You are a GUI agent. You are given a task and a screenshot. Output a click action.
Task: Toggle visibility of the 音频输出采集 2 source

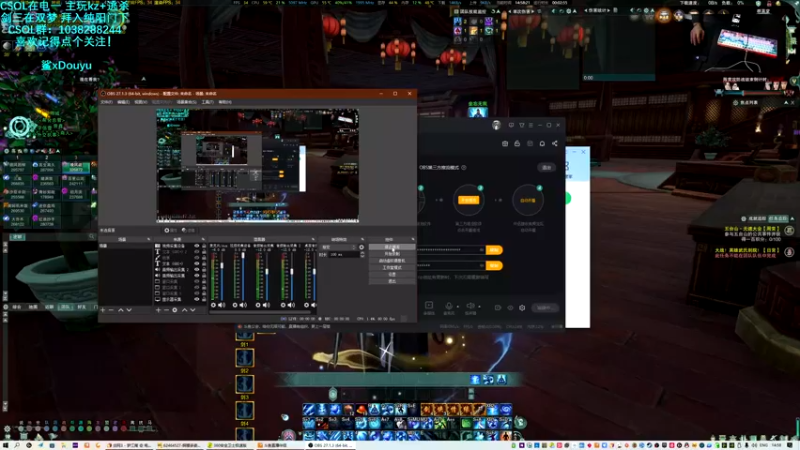click(x=196, y=269)
